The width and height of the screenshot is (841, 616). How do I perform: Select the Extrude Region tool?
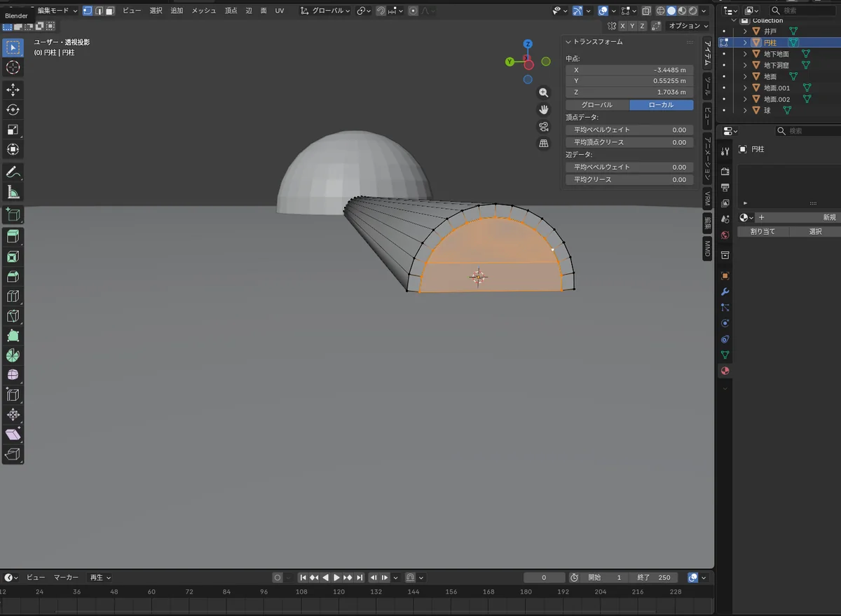(x=13, y=237)
